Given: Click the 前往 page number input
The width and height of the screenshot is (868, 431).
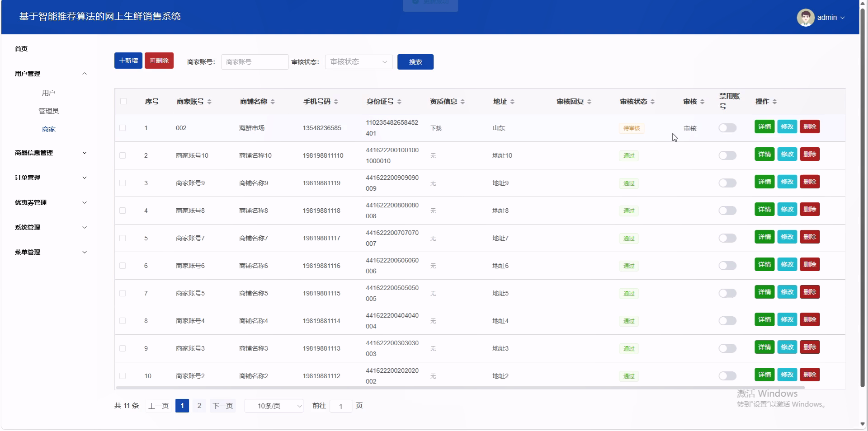Looking at the screenshot, I should [341, 406].
